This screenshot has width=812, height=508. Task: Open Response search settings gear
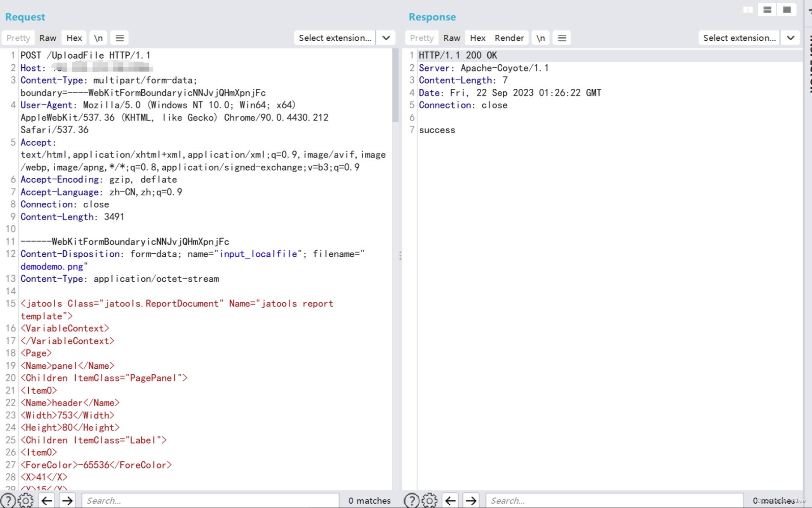[430, 500]
